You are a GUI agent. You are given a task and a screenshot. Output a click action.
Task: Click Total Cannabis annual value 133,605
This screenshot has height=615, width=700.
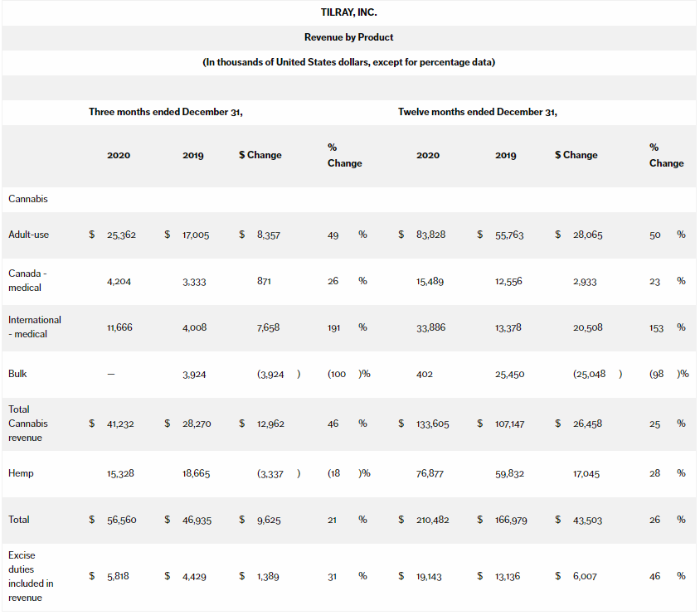pos(433,424)
